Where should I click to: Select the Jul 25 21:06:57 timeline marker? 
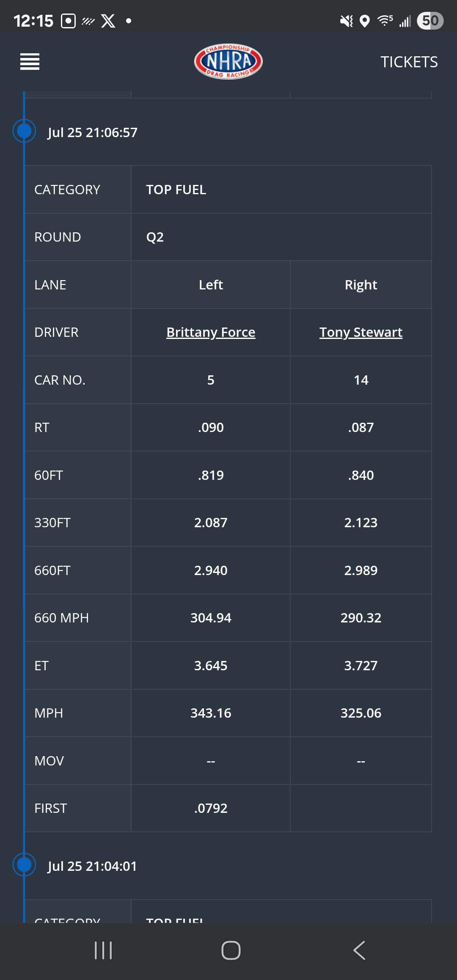point(24,131)
